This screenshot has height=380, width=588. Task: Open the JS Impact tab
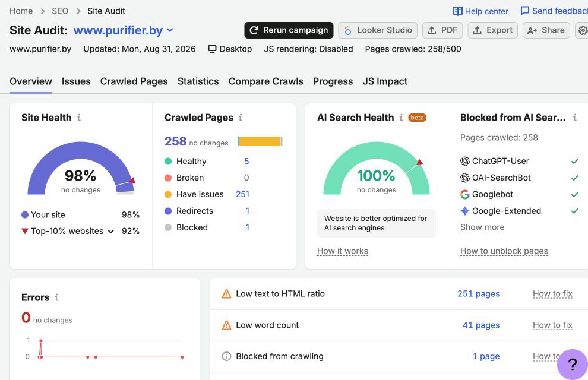pos(385,81)
